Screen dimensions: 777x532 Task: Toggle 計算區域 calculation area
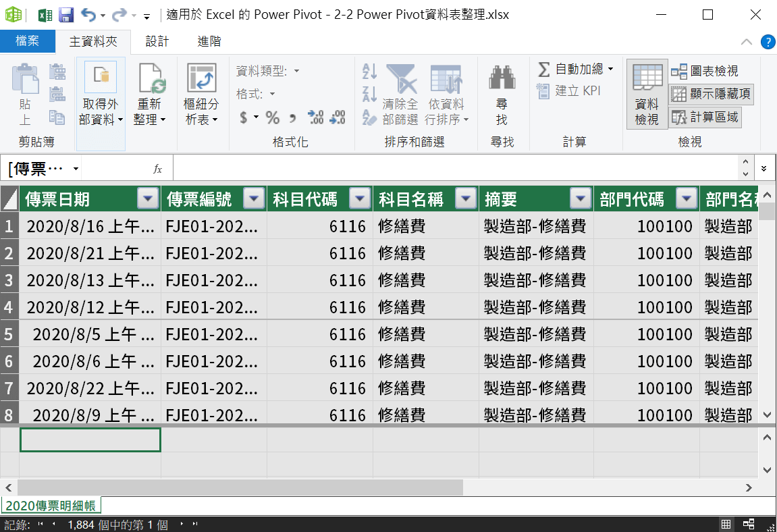[705, 117]
